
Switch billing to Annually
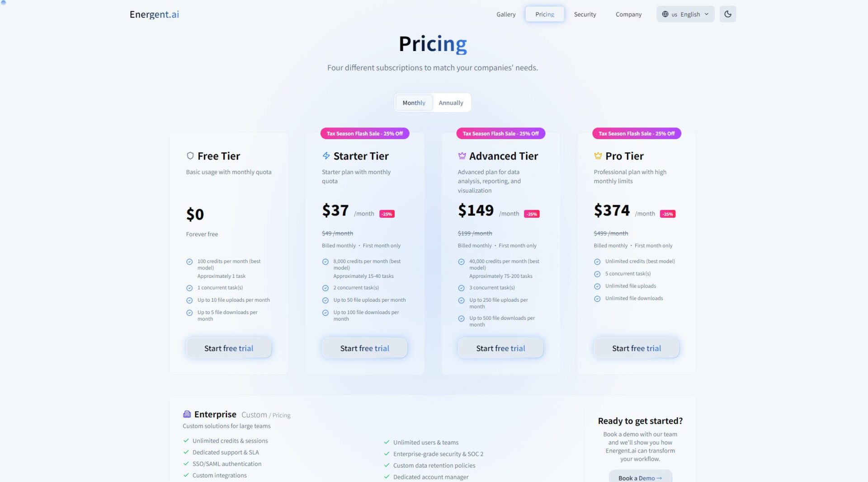point(451,103)
